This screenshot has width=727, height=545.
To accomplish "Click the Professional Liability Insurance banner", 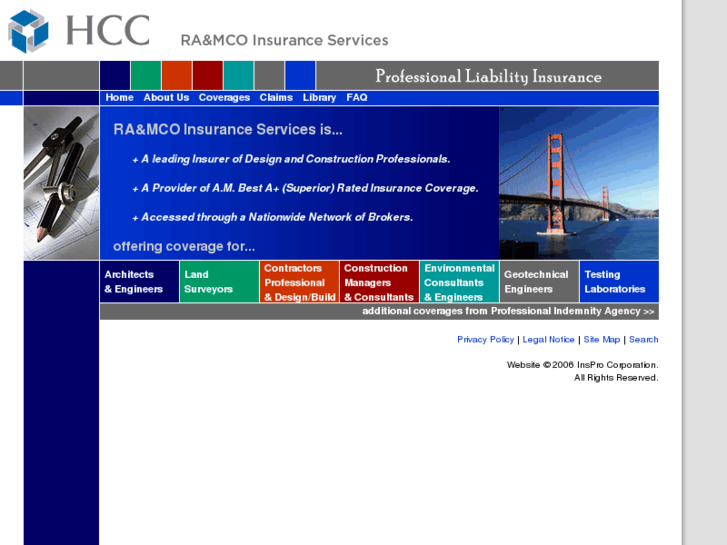I will pos(488,77).
